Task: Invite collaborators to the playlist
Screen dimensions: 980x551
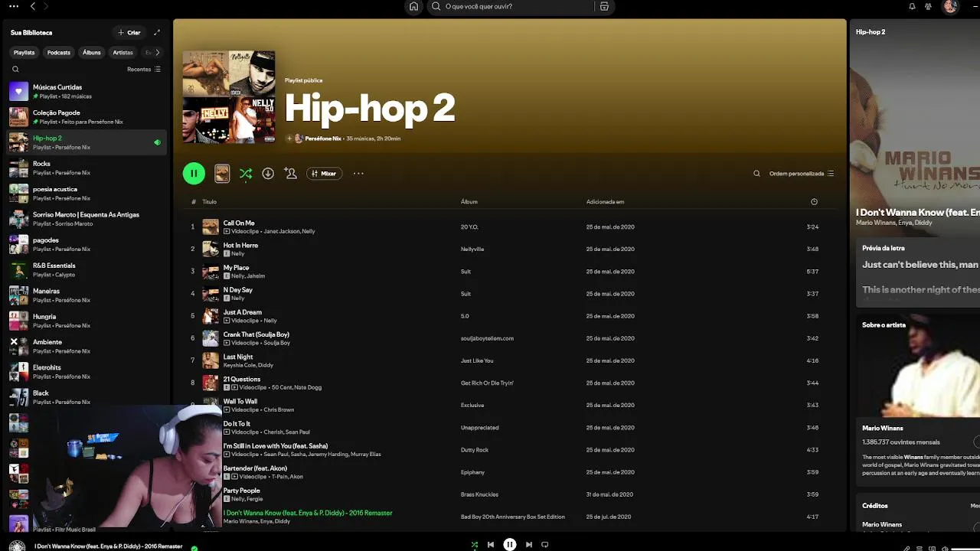Action: click(x=290, y=174)
